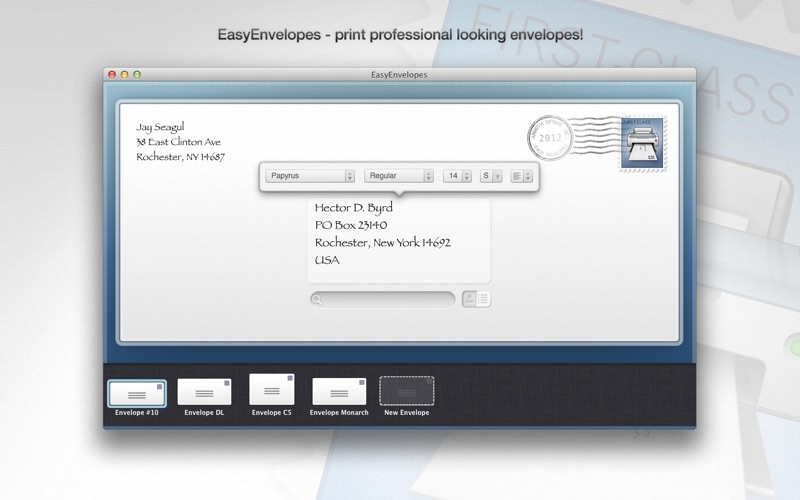Viewport: 800px width, 500px height.
Task: Minimize the EasyEnvelopes window
Action: click(x=124, y=74)
